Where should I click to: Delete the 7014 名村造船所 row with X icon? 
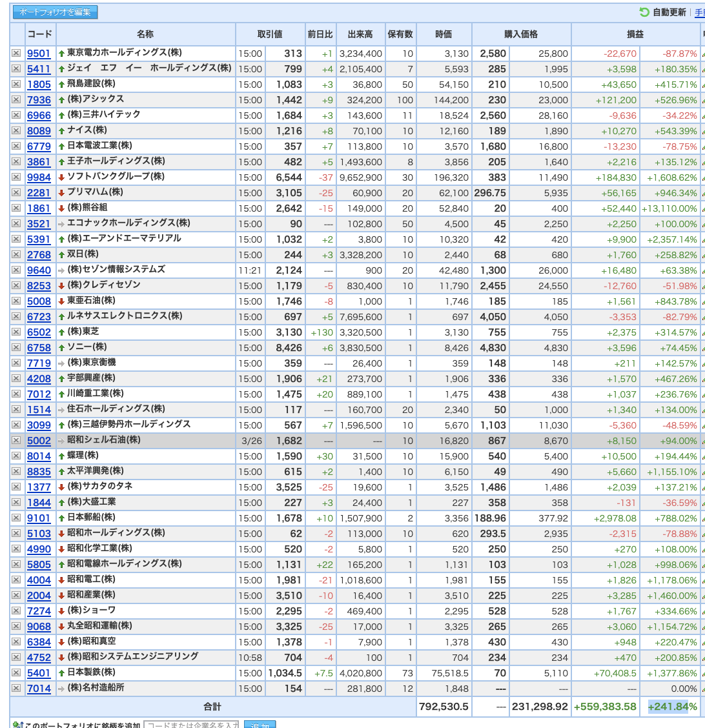point(16,688)
